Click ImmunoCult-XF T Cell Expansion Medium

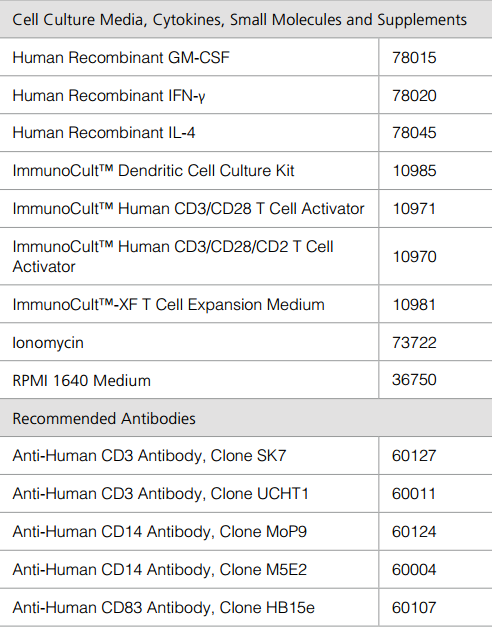[168, 304]
